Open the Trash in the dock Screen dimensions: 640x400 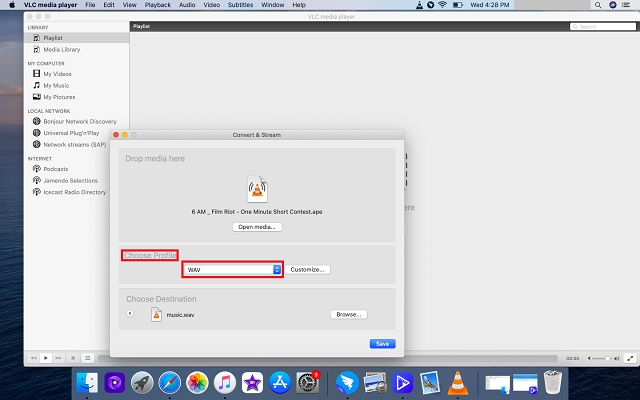point(553,382)
